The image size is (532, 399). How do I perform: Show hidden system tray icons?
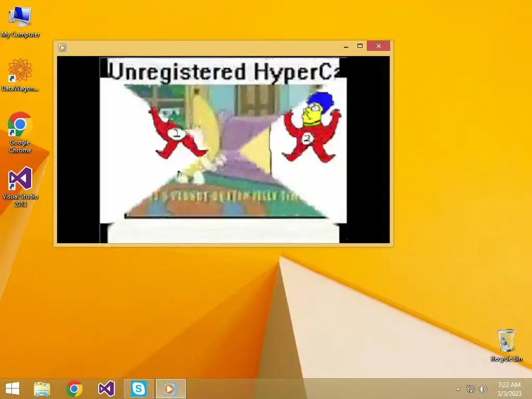coord(458,389)
